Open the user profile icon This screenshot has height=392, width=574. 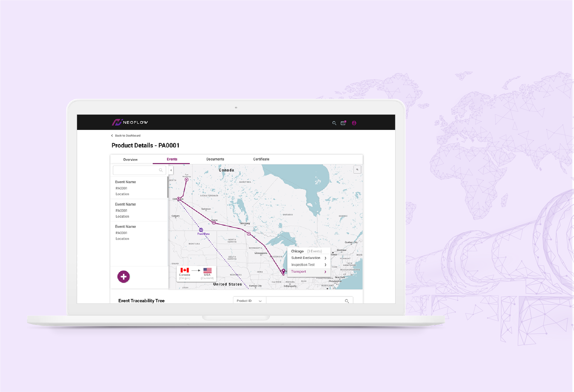[x=354, y=123]
